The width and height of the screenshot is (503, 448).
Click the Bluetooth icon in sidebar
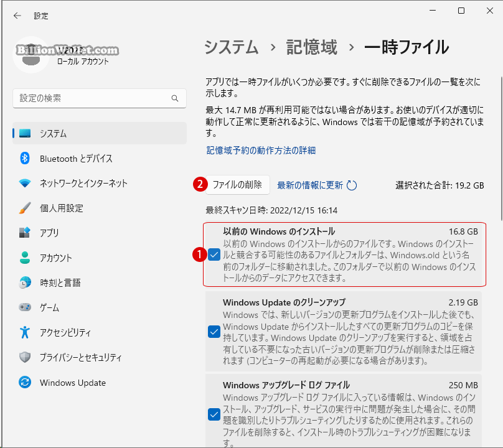coord(25,158)
